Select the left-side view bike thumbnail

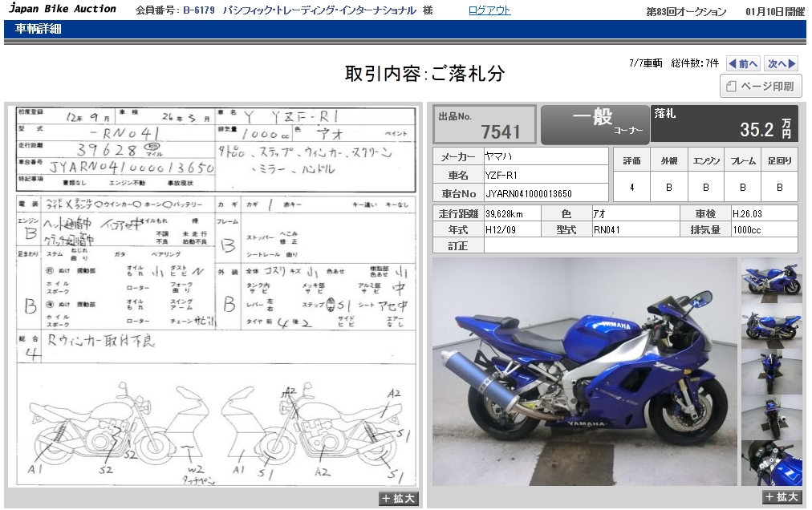click(x=772, y=326)
